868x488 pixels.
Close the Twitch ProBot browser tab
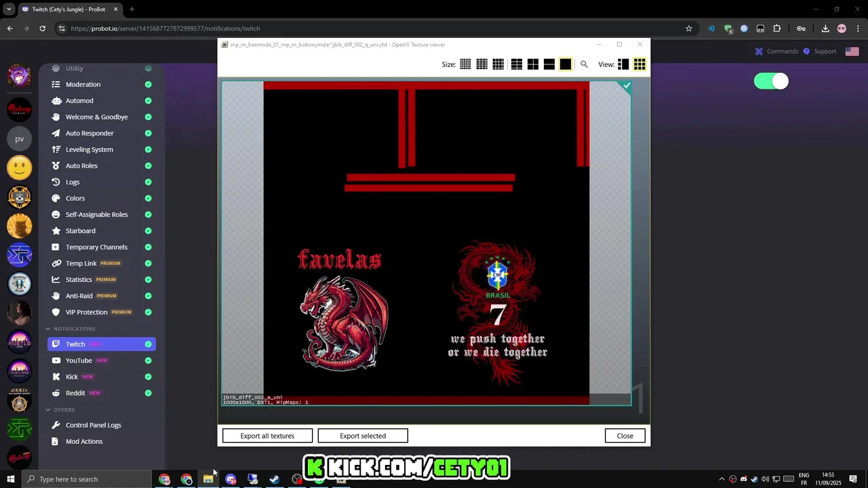point(115,9)
